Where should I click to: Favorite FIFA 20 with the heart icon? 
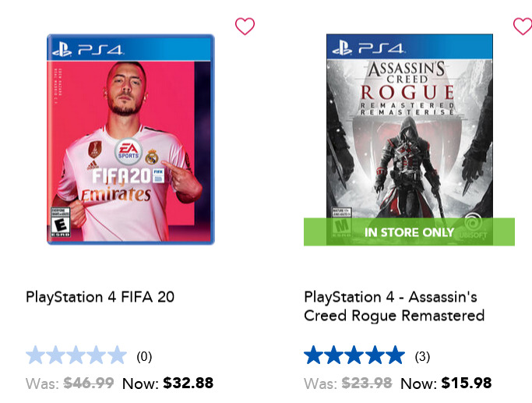[245, 27]
